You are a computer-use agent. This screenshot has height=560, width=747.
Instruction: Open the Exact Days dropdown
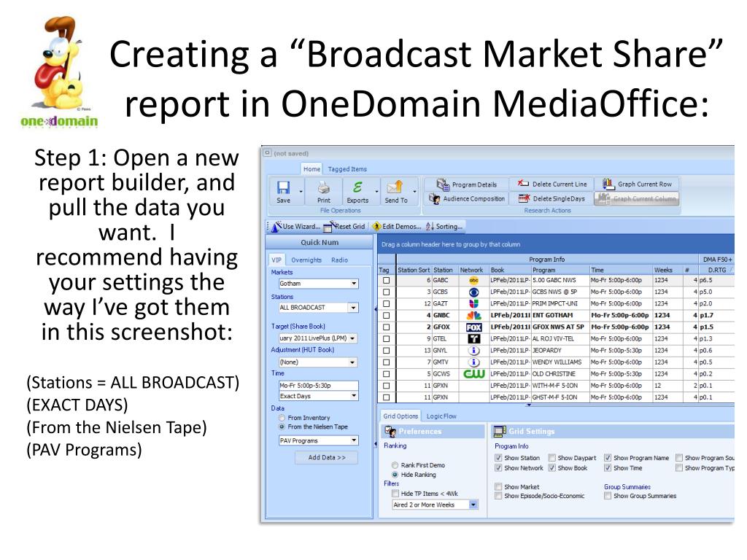tap(354, 396)
